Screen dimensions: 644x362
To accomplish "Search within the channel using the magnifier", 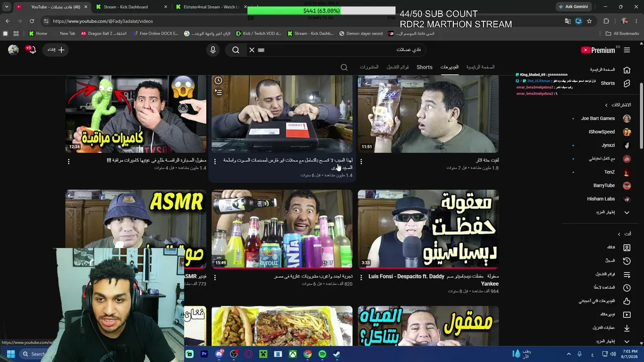I will (x=344, y=67).
